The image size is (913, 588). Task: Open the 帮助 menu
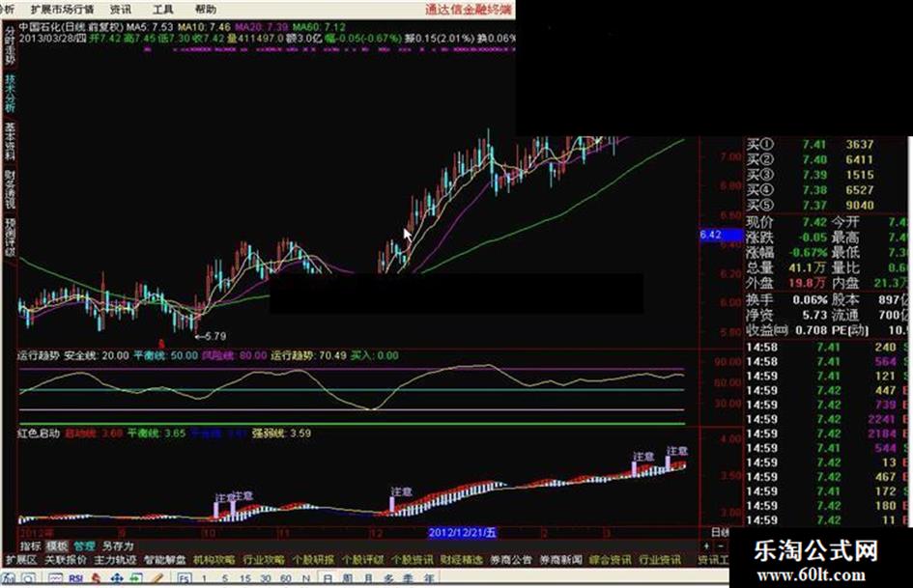coord(205,10)
